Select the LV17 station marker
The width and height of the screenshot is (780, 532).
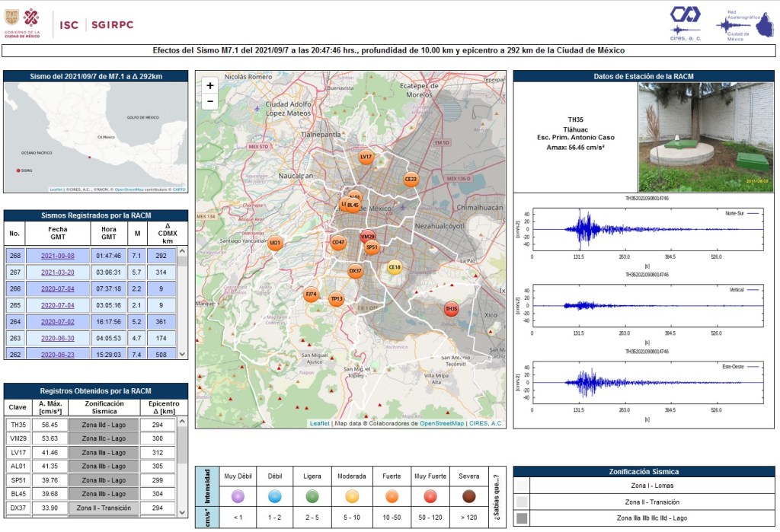(366, 158)
